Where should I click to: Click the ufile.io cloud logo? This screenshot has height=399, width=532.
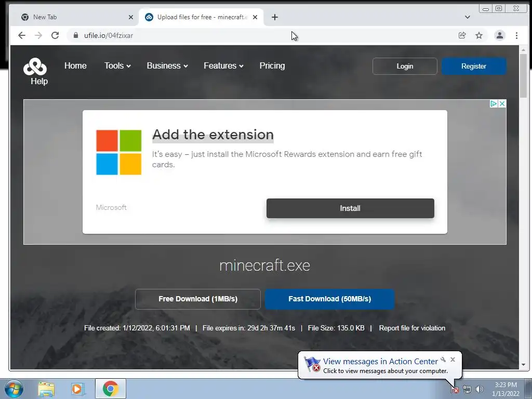(35, 66)
